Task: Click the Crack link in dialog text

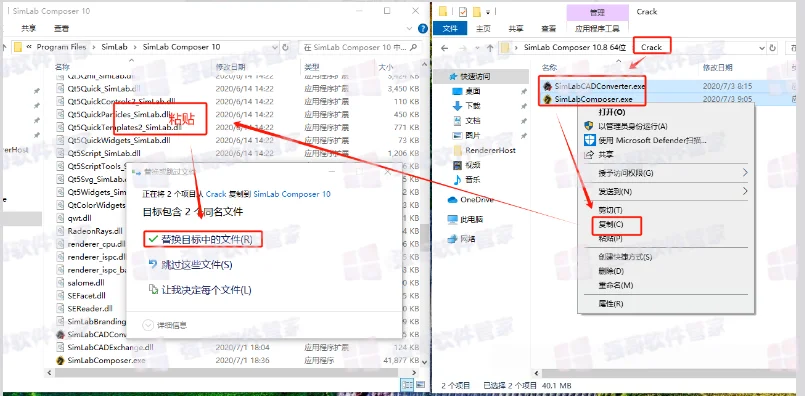Action: (x=216, y=194)
